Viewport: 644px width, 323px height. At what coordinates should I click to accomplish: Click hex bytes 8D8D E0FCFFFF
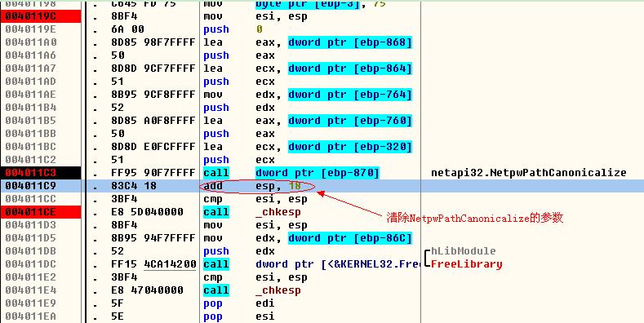(153, 147)
